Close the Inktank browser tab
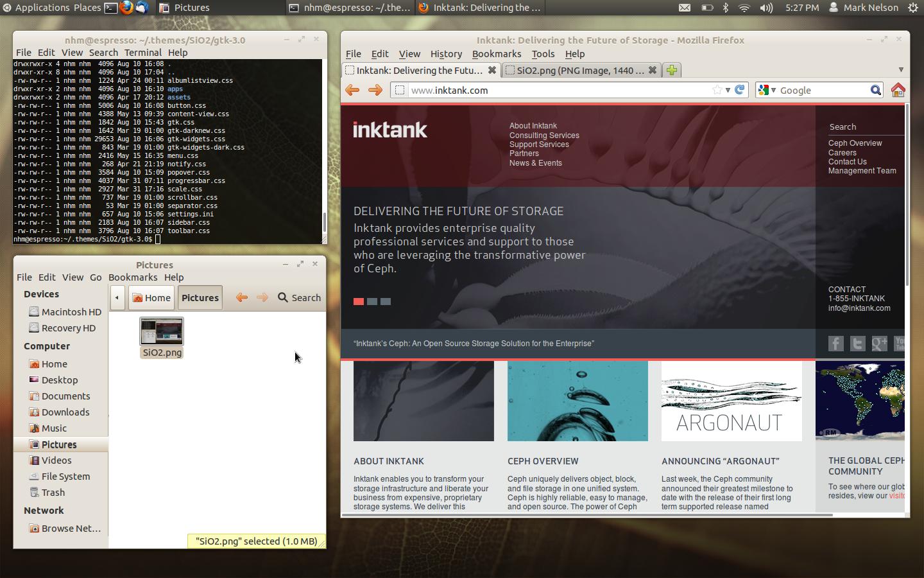This screenshot has width=924, height=578. click(x=492, y=70)
